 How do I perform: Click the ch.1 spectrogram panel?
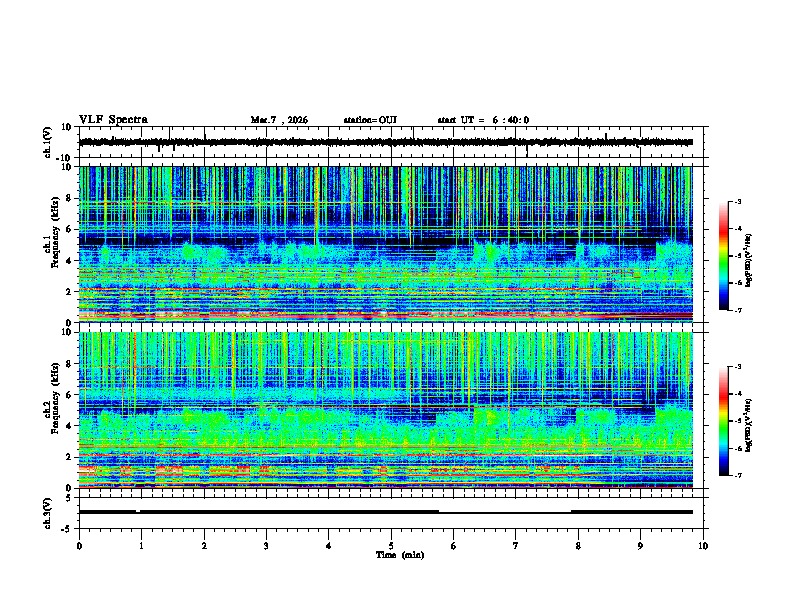point(385,244)
